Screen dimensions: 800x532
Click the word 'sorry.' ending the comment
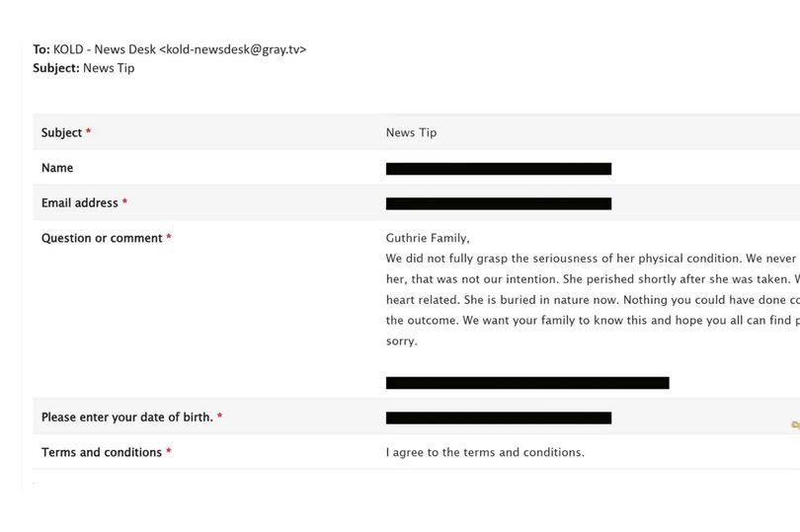click(x=402, y=342)
